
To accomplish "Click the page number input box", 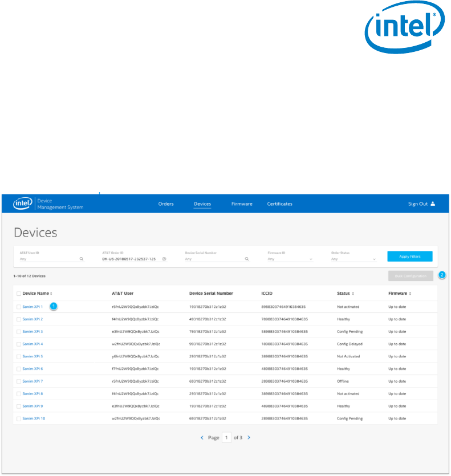I will (x=226, y=437).
